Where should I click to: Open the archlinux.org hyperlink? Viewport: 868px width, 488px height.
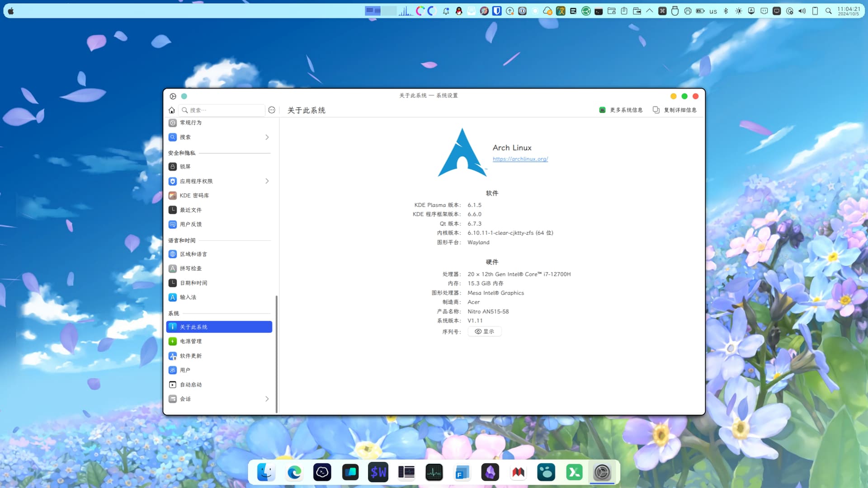[520, 159]
